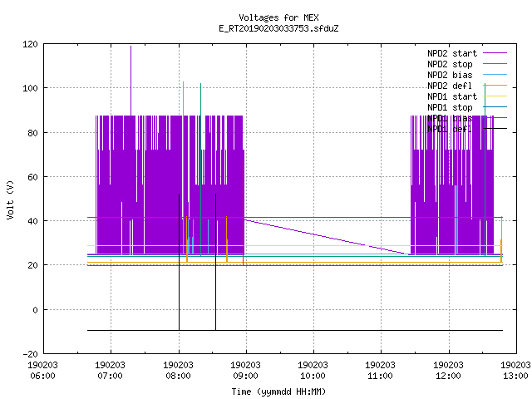
Task: Click the yellow NPD1 start legend line sample
Action: [x=495, y=96]
